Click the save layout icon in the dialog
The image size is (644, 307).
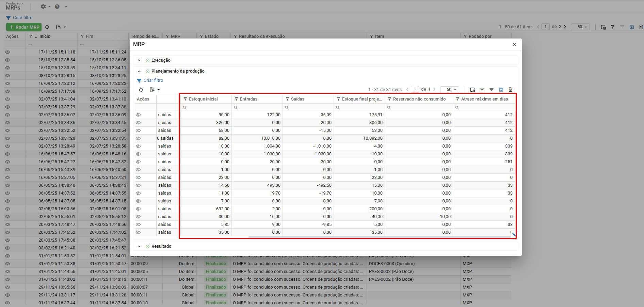click(x=501, y=90)
